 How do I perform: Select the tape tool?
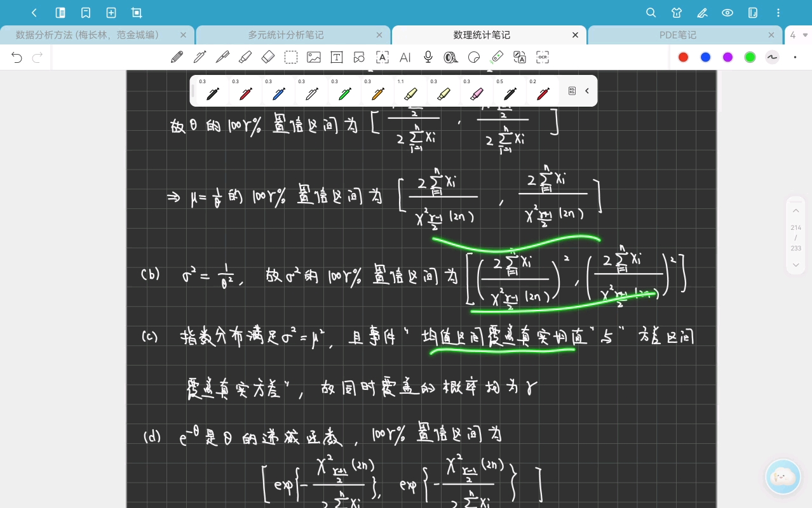point(451,57)
